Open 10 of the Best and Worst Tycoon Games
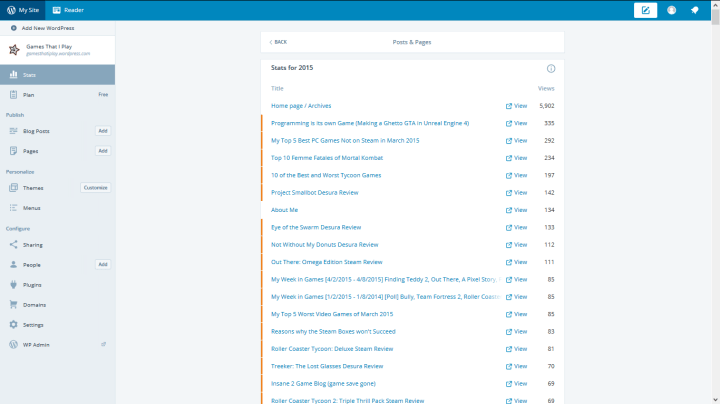 coord(326,175)
